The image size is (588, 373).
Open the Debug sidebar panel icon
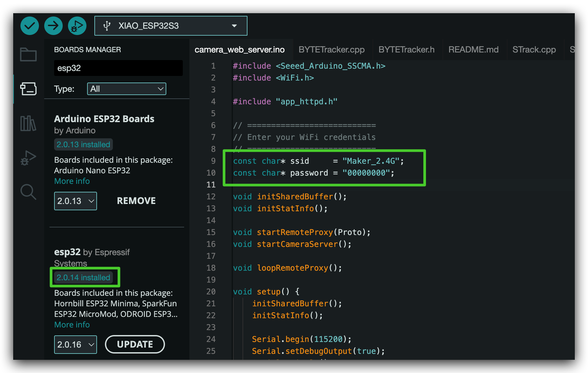click(28, 158)
